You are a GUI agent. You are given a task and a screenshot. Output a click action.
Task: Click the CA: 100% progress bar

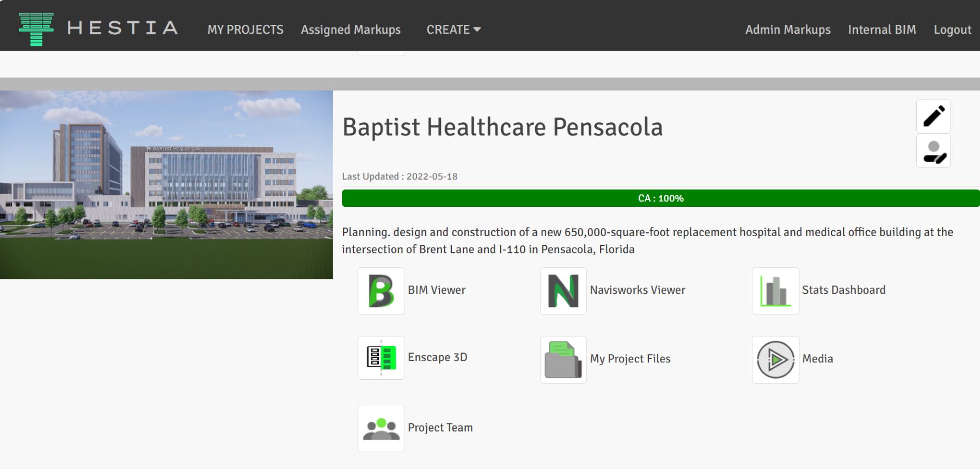[x=661, y=198]
